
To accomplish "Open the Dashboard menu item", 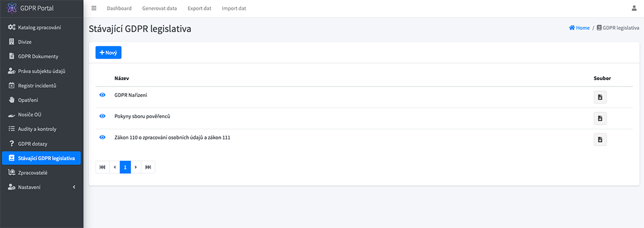I will [119, 8].
